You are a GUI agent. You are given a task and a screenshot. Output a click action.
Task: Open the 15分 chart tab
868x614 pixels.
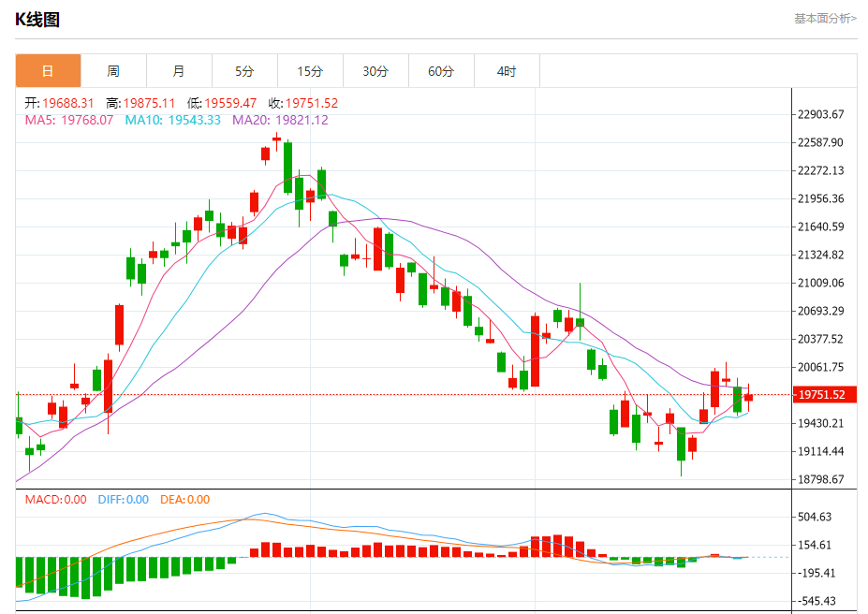[310, 71]
